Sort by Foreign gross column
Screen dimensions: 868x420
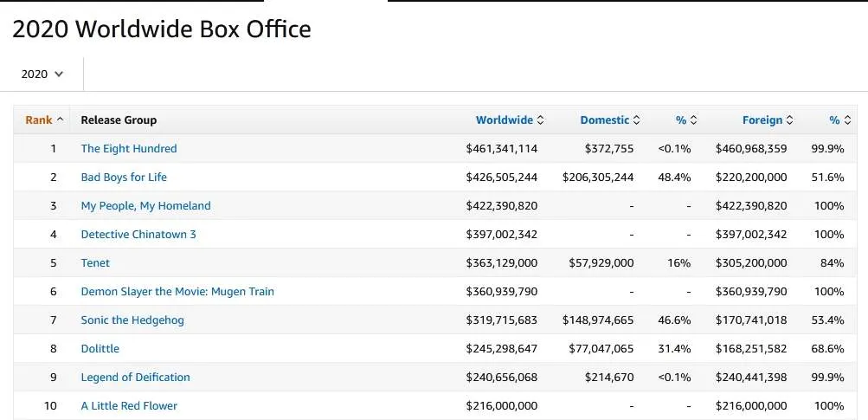(767, 120)
